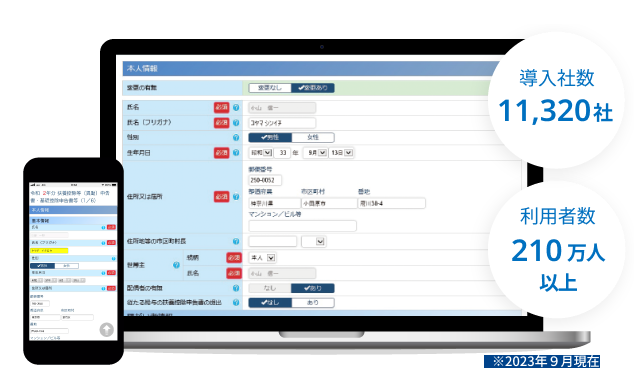Open the 続柄 dropdown showing 本人

[262, 258]
